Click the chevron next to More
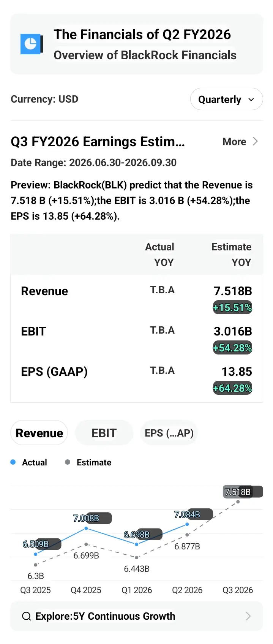The height and width of the screenshot is (644, 273). pos(256,141)
